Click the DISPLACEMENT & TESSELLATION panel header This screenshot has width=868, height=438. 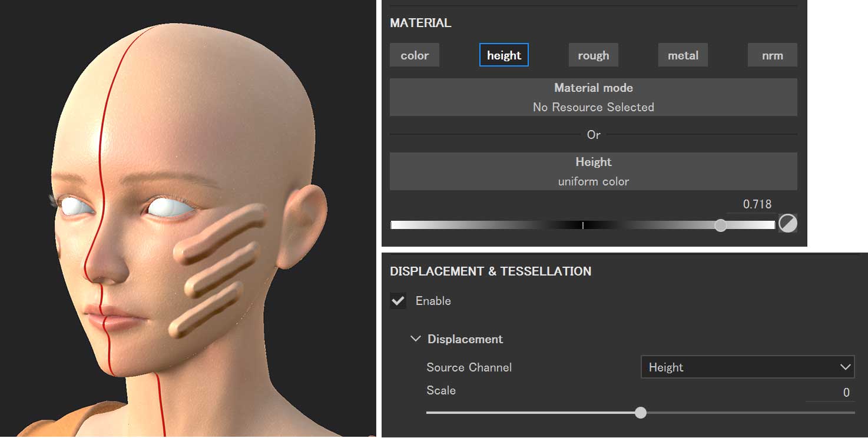point(491,271)
